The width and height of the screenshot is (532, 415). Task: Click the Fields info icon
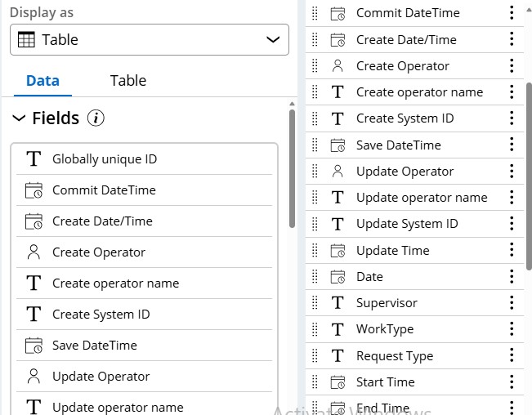[x=96, y=118]
